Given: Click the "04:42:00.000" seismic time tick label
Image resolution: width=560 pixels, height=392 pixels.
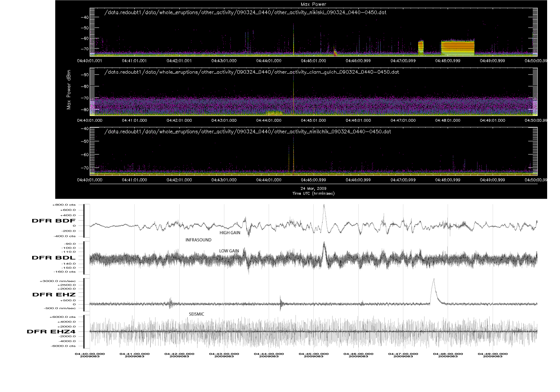Looking at the screenshot, I should tap(179, 354).
